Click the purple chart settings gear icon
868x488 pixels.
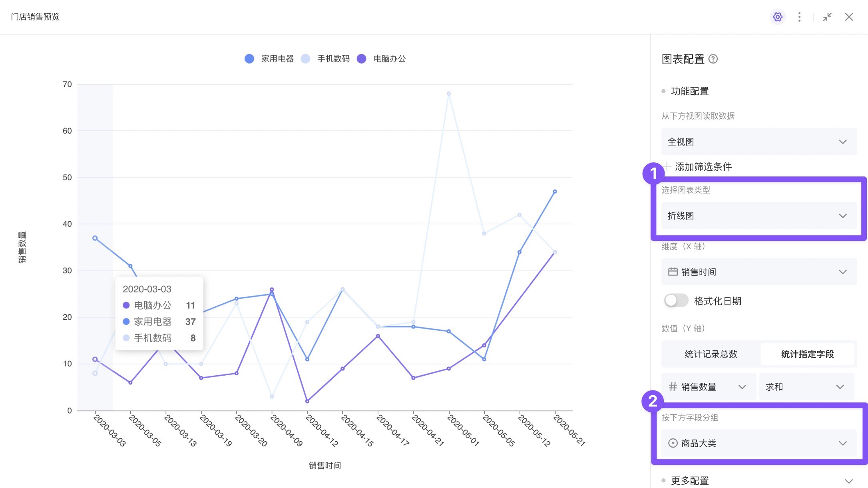pos(777,17)
